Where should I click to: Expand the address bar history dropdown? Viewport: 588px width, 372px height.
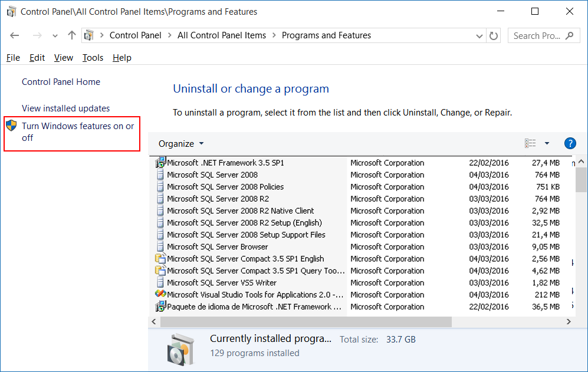click(479, 36)
